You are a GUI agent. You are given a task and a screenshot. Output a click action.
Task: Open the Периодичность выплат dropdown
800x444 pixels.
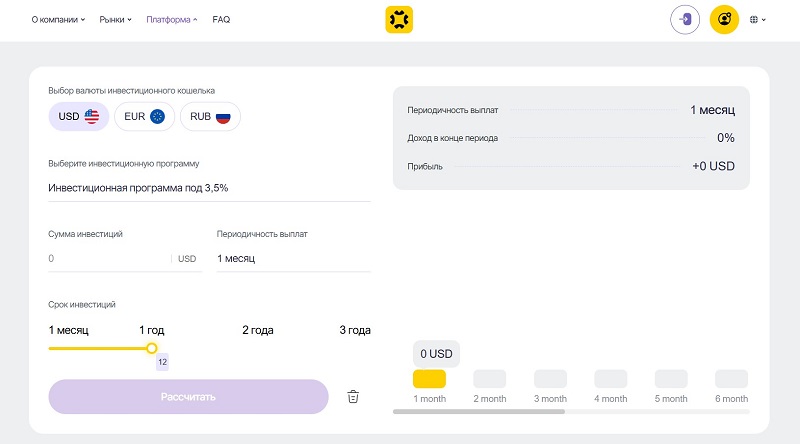click(293, 258)
